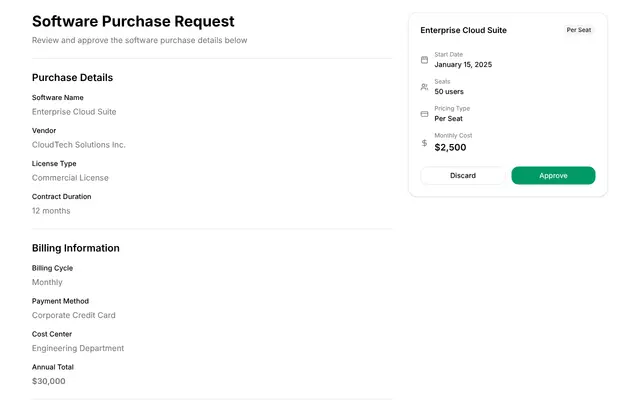Select the Enterprise Cloud Suite card title
640x400 pixels.
(463, 30)
